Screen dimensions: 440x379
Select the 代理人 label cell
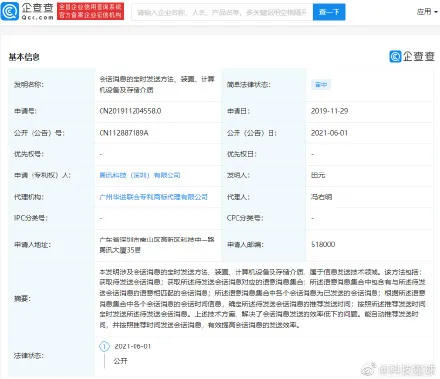pyautogui.click(x=264, y=197)
